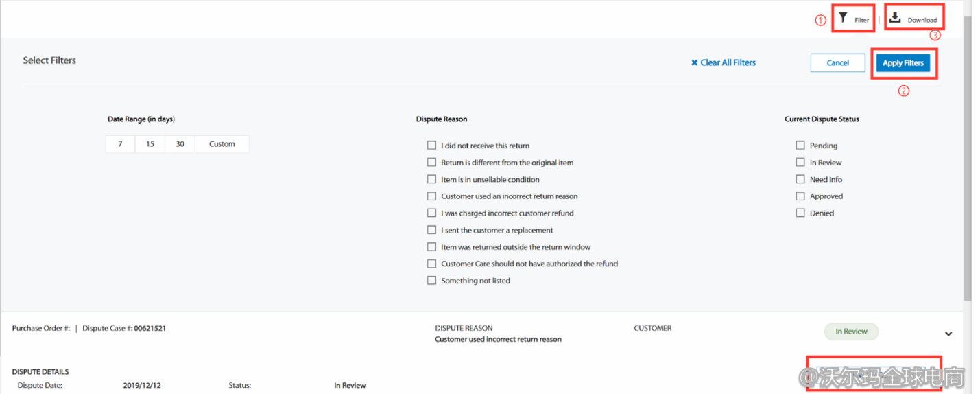Click the In Review status badge
Viewport: 980px width, 394px height.
click(851, 332)
